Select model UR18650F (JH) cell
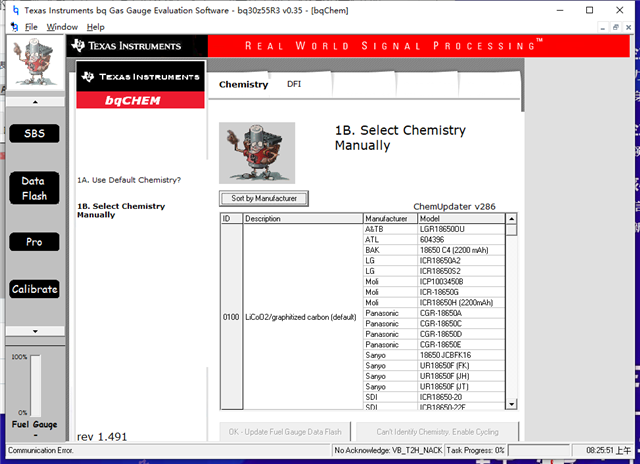Viewport: 640px width, 464px height. [x=462, y=376]
